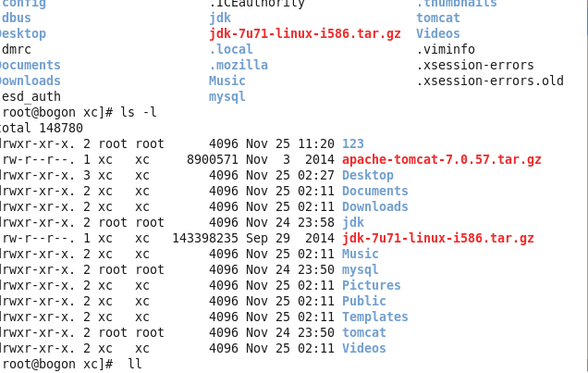The width and height of the screenshot is (588, 373).
Task: Click the 'ls -l' command text
Action: pyautogui.click(x=139, y=113)
